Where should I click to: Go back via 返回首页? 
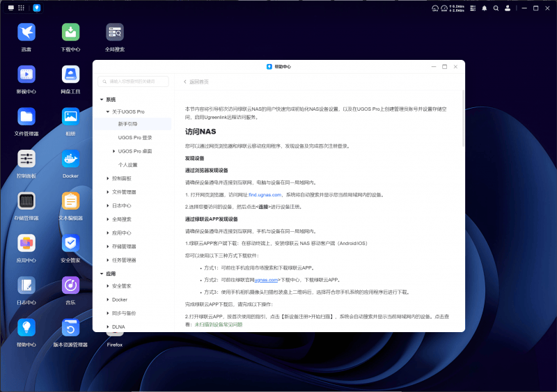196,81
